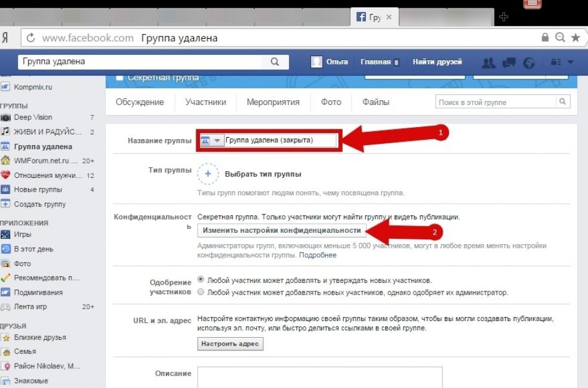Image resolution: width=588 pixels, height=388 pixels.
Task: Switch to the Обсуждение tab
Action: coord(140,102)
